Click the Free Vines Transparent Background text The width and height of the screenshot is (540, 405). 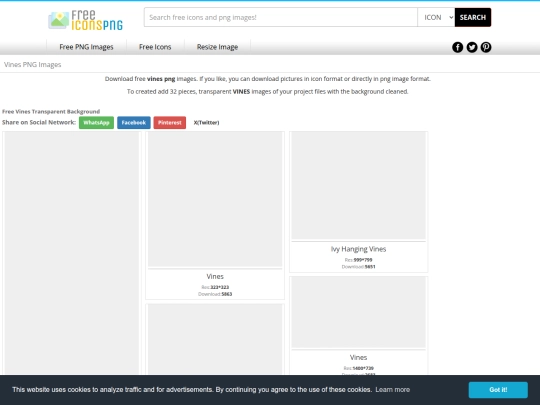tap(51, 112)
